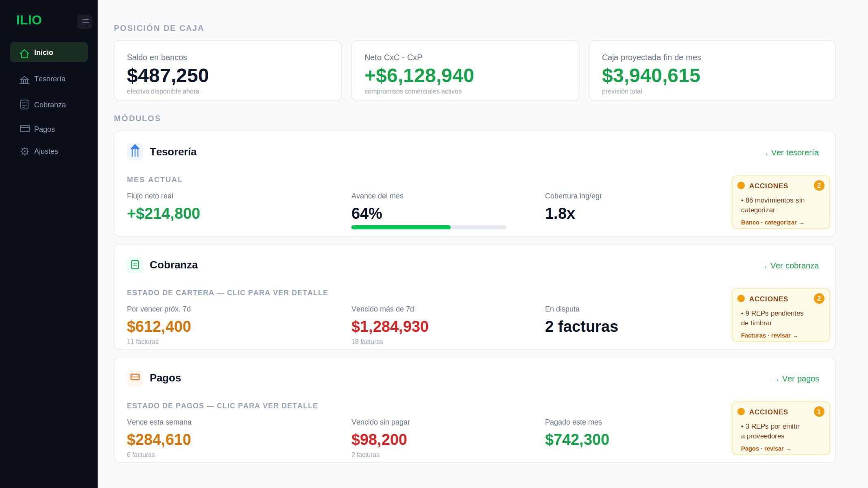Click the $487,250 bank balance figure
Screen dimensions: 868x488
coord(168,76)
